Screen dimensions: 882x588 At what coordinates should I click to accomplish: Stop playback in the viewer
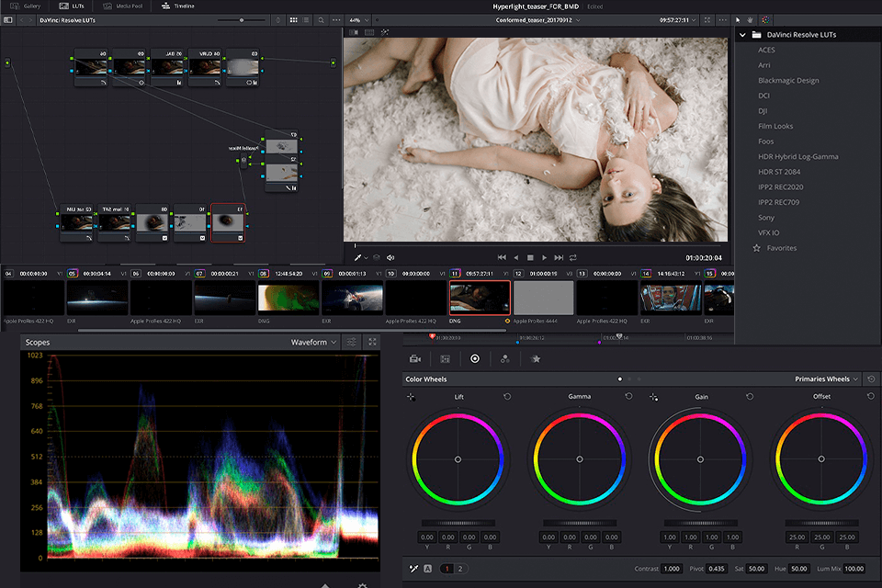click(530, 257)
